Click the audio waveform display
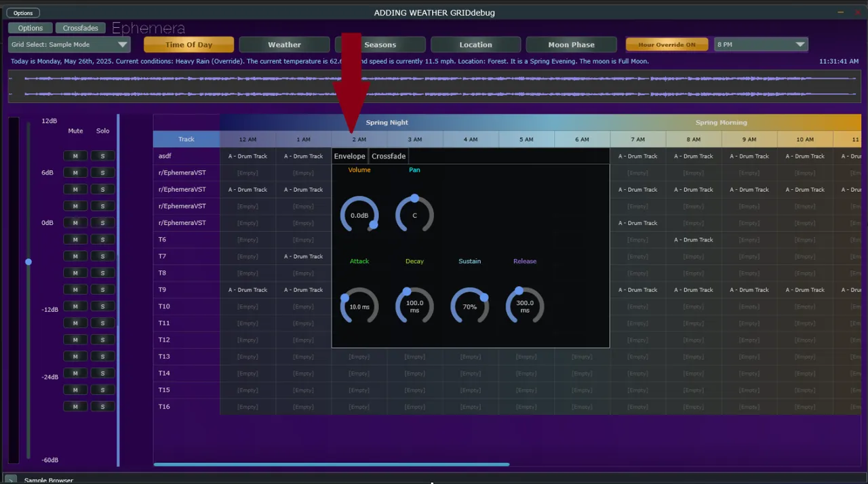The height and width of the screenshot is (484, 868). (x=434, y=87)
